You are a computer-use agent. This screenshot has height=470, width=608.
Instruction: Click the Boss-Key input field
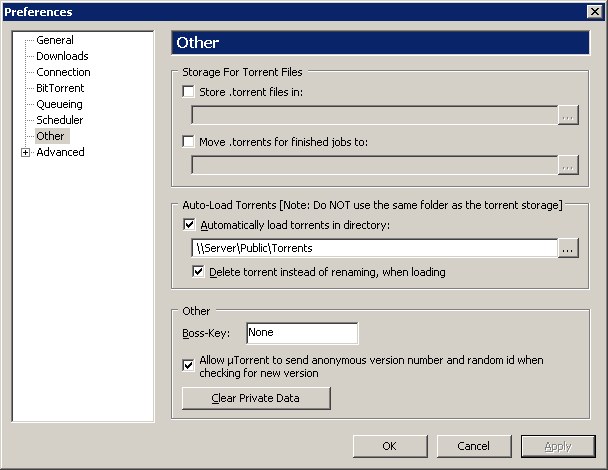302,333
